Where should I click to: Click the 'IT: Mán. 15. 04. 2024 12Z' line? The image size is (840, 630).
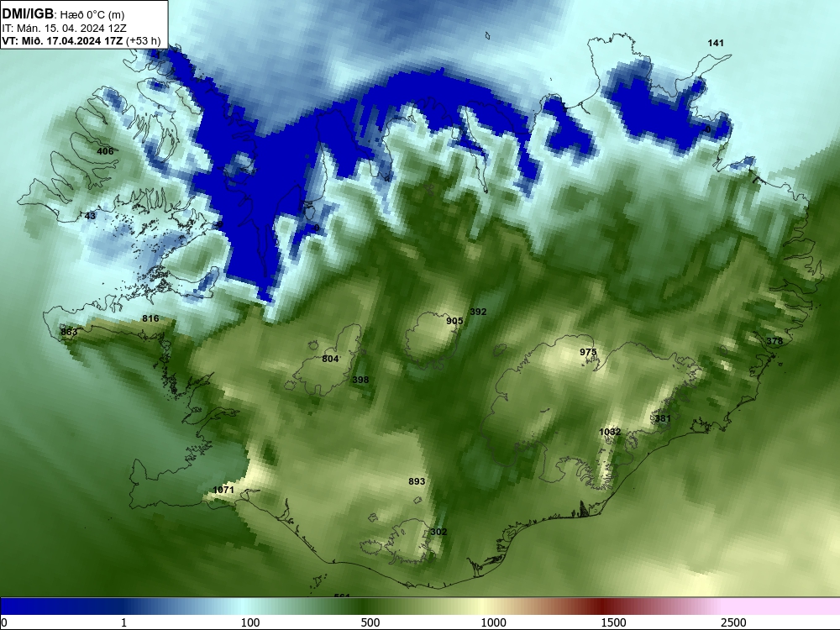65,29
